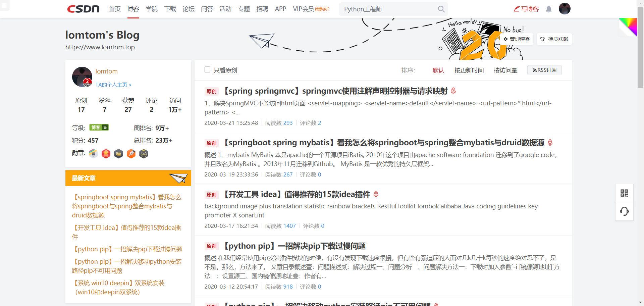The image size is (644, 306).
Task: Go to 首页 in the top navigation
Action: coord(115,9)
